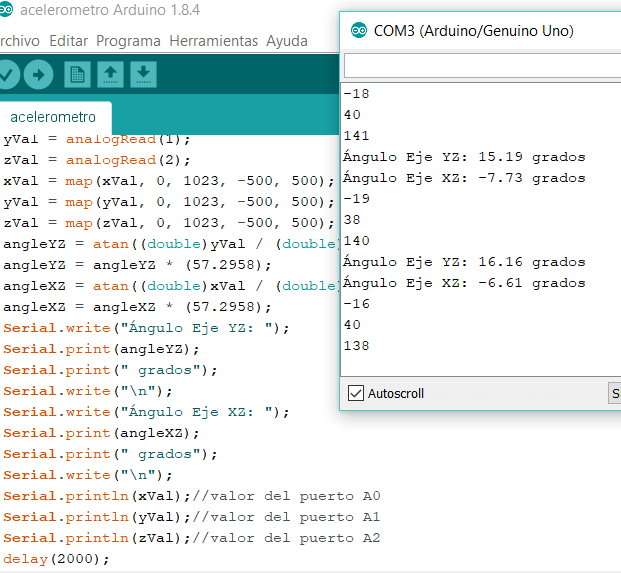Viewport: 621px width, 573px height.
Task: Click the code line 'delay(2000);'
Action: click(56, 559)
